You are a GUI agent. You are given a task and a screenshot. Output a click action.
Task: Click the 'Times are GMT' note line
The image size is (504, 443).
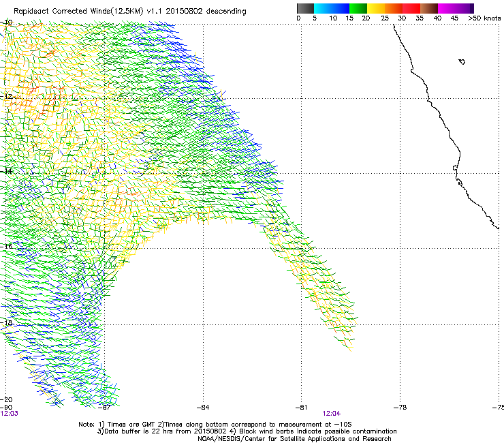pyautogui.click(x=215, y=425)
